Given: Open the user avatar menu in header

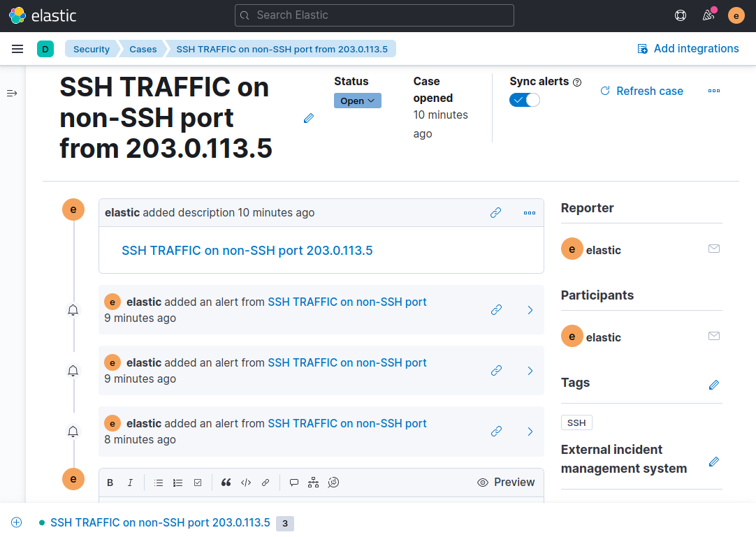Looking at the screenshot, I should click(736, 15).
